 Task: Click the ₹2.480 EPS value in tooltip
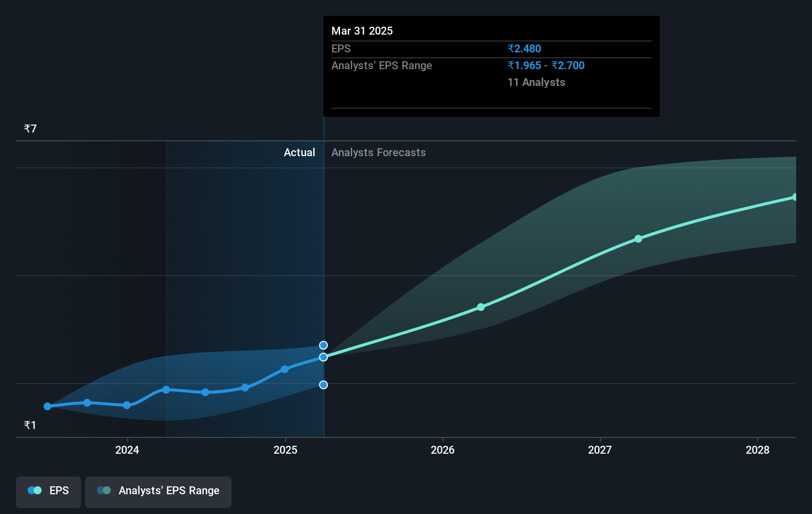tap(524, 48)
